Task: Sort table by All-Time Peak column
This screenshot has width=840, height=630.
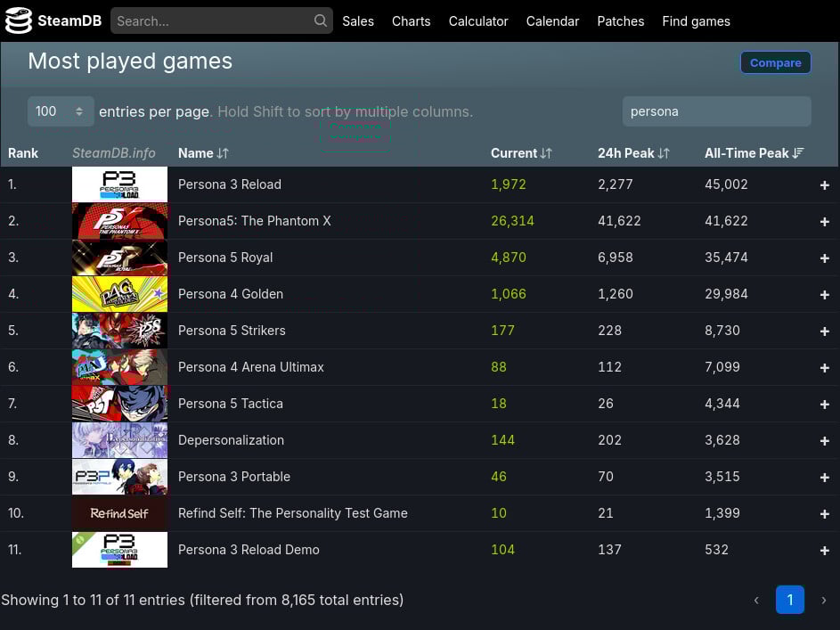Action: pos(754,153)
